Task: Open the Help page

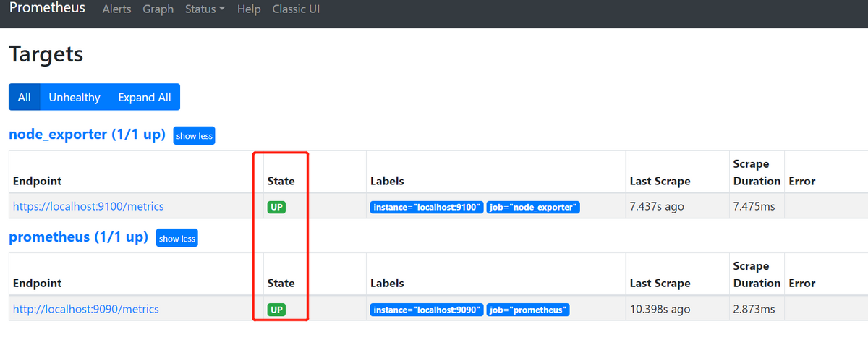Action: (x=249, y=9)
